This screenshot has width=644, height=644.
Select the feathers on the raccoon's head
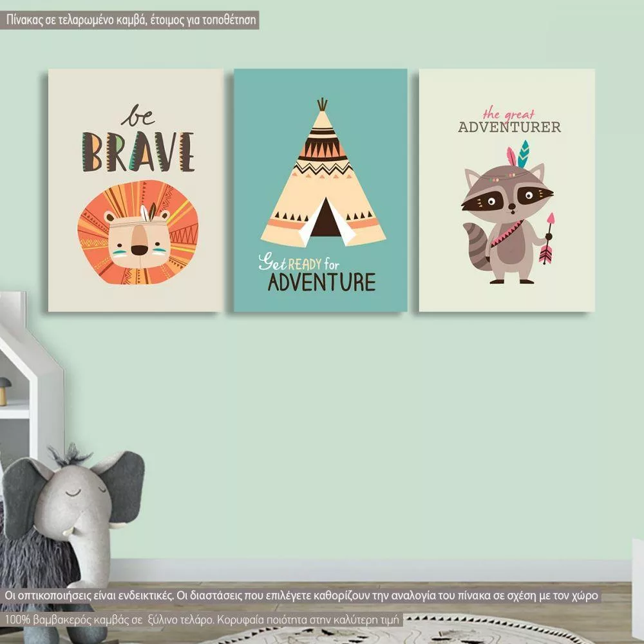coord(518,155)
